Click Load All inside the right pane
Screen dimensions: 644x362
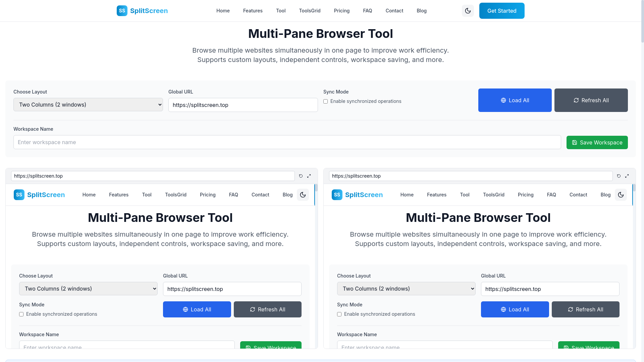(515, 309)
